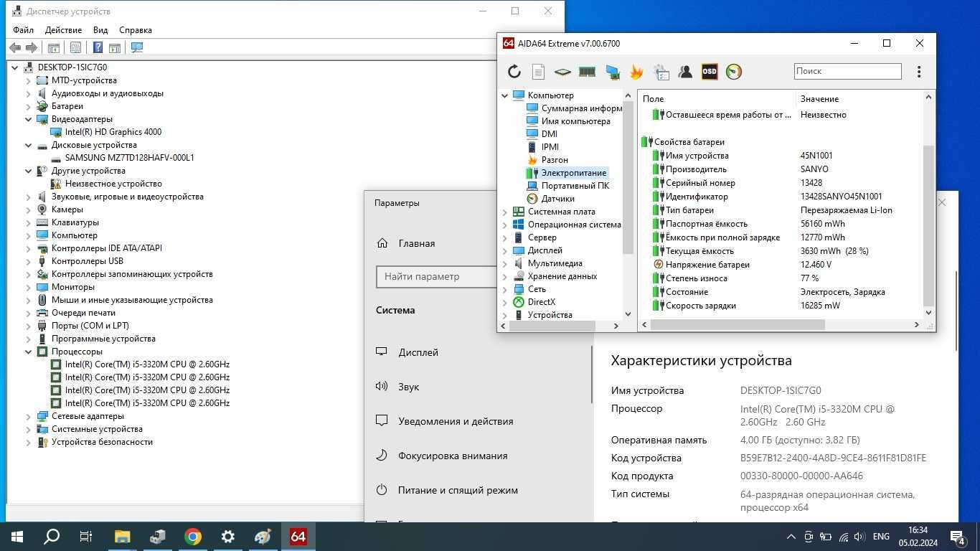
Task: Click the Back arrow in Device Manager toolbar
Action: 15,47
